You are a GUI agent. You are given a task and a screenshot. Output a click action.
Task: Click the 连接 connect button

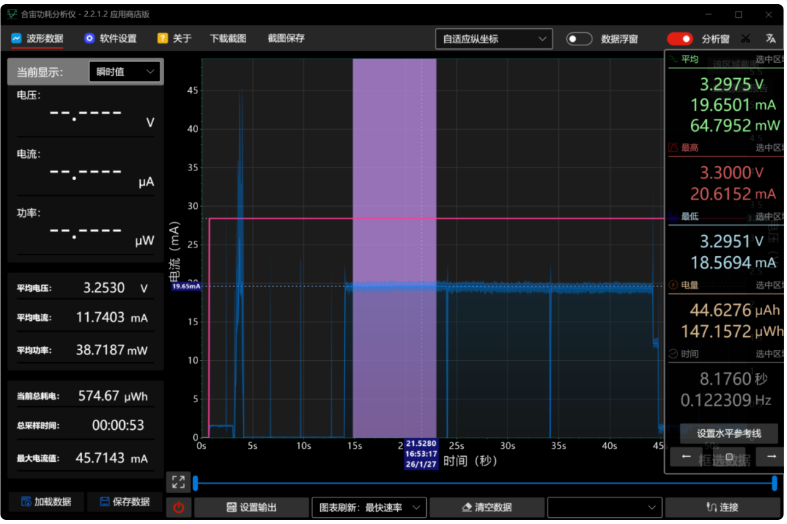(x=723, y=507)
